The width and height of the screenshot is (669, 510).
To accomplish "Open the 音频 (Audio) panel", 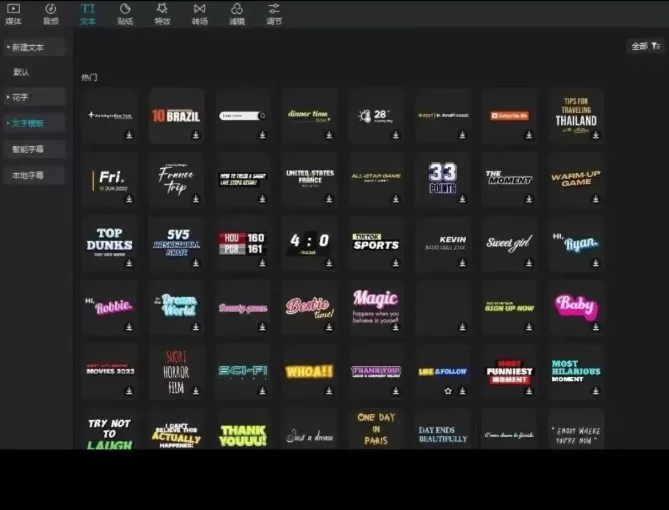I will point(50,13).
